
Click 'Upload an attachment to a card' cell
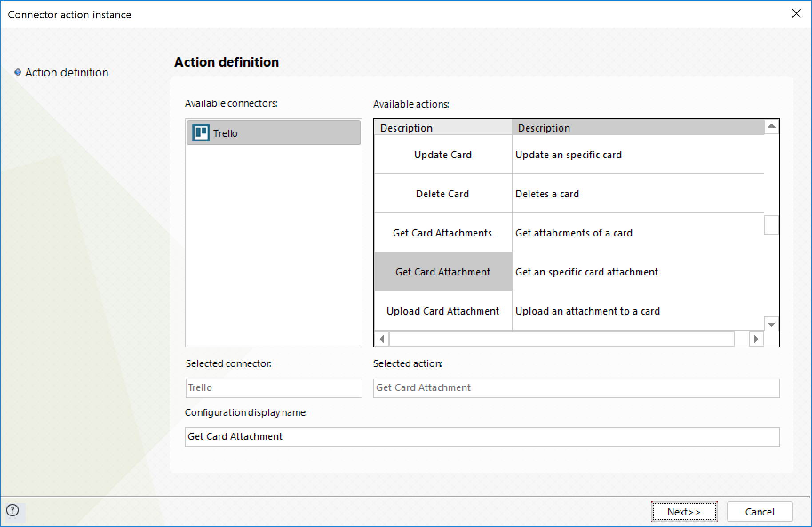[638, 311]
